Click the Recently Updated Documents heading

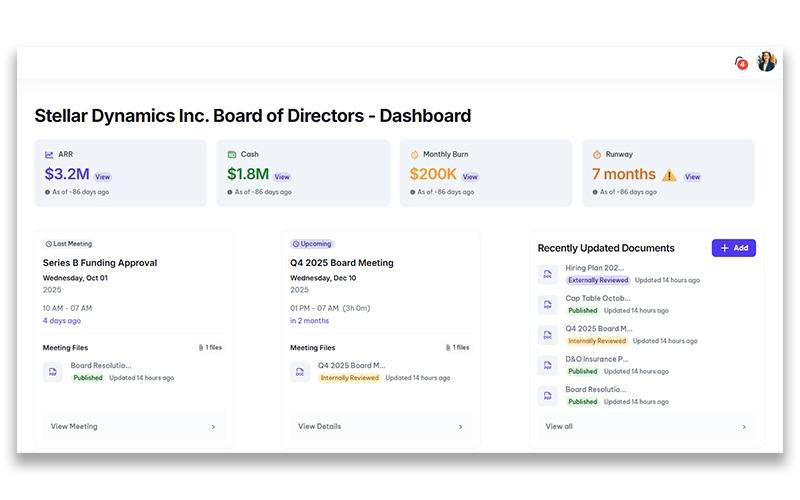point(606,248)
